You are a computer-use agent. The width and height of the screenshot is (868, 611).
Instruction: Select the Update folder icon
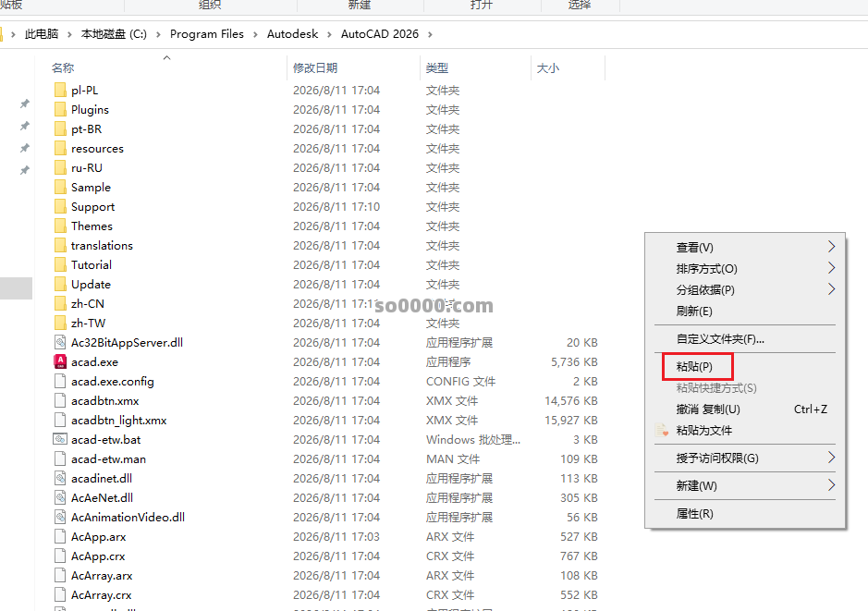point(60,284)
